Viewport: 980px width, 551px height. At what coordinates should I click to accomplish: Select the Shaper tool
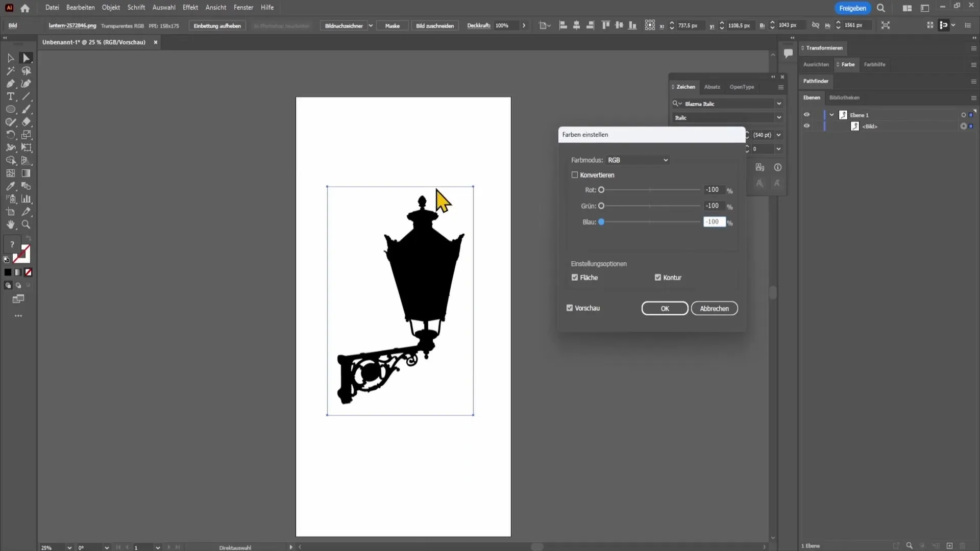10,122
